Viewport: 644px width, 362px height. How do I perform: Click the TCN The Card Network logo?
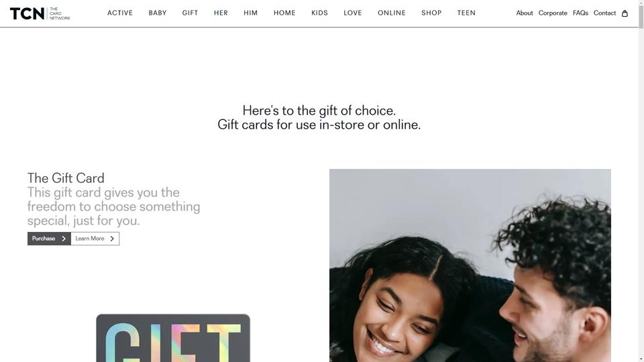tap(40, 13)
